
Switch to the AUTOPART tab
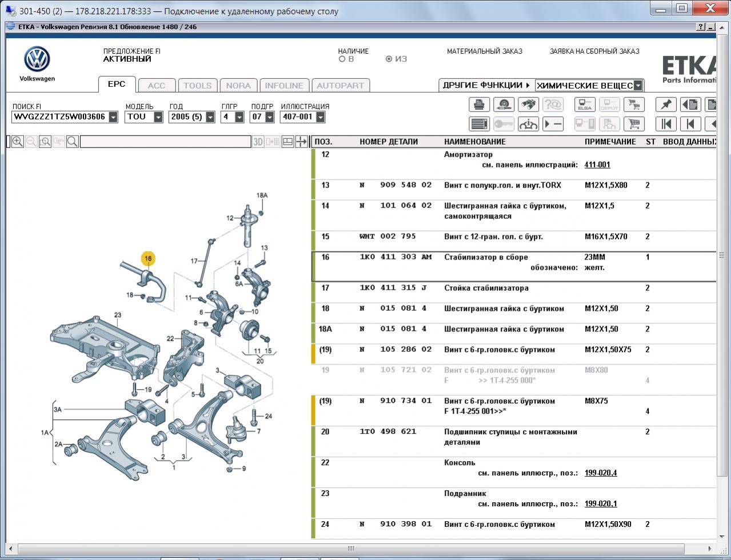pyautogui.click(x=340, y=85)
